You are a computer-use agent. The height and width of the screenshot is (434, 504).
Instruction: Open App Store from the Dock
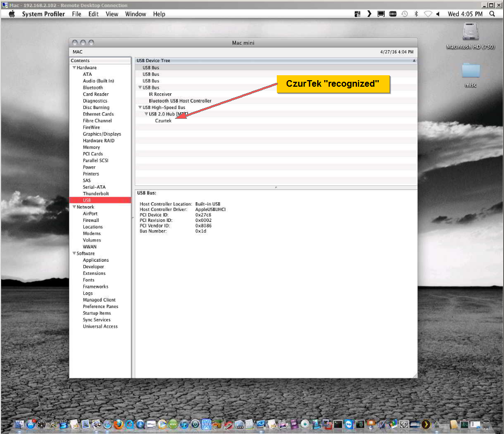tap(31, 424)
